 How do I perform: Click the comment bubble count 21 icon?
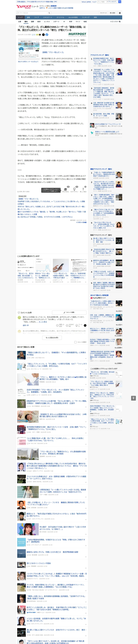34,35
